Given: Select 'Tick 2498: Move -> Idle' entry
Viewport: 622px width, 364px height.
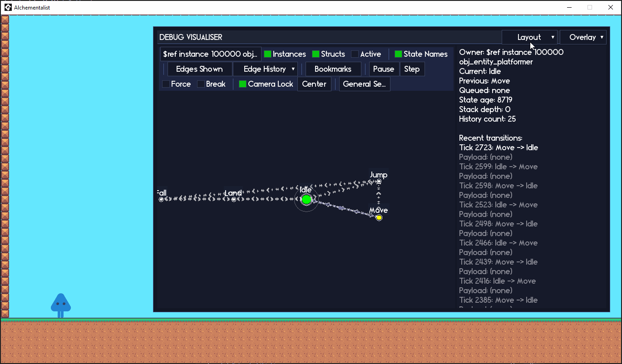Looking at the screenshot, I should pyautogui.click(x=499, y=224).
